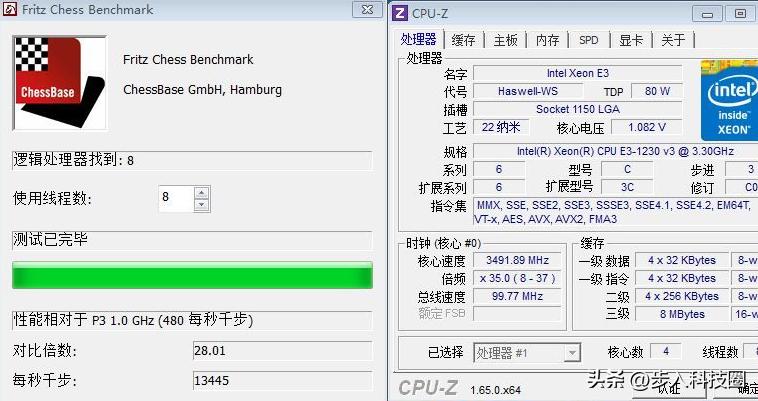Click the 对比倍数 value 28.01

click(283, 350)
